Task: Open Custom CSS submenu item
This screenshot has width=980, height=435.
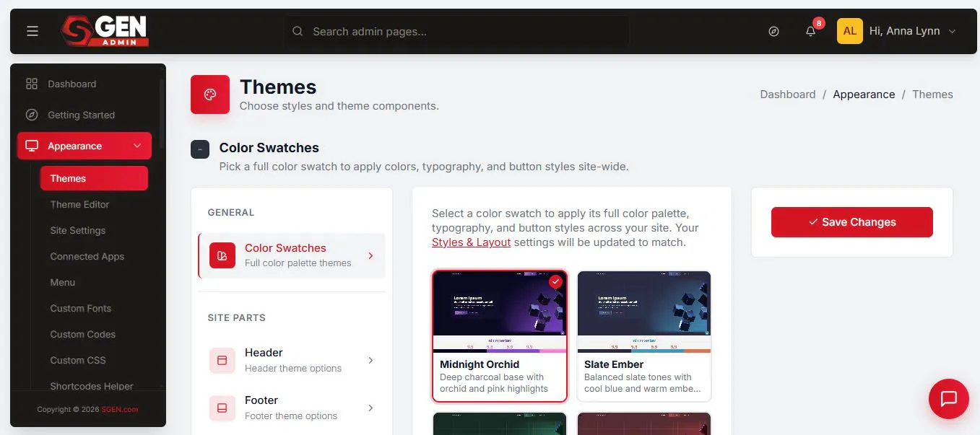Action: coord(78,360)
